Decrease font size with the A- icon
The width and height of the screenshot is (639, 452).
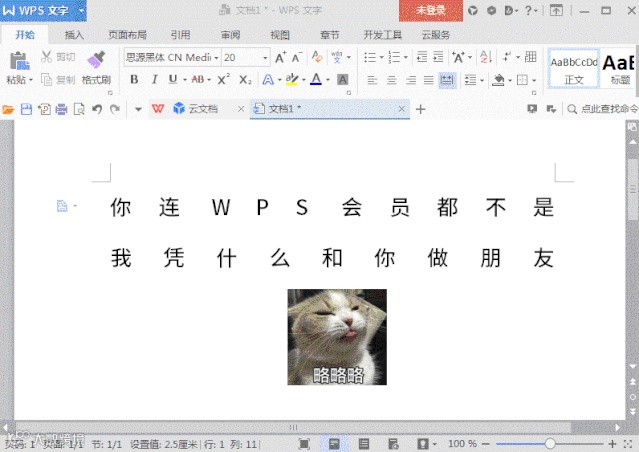[x=297, y=57]
